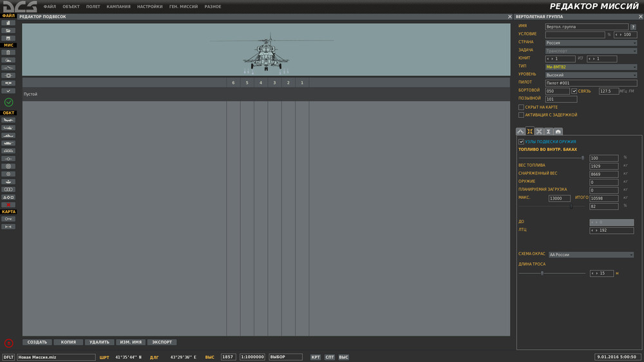This screenshot has width=644, height=362.
Task: Click the frequency field showing 127.5
Action: 609,91
